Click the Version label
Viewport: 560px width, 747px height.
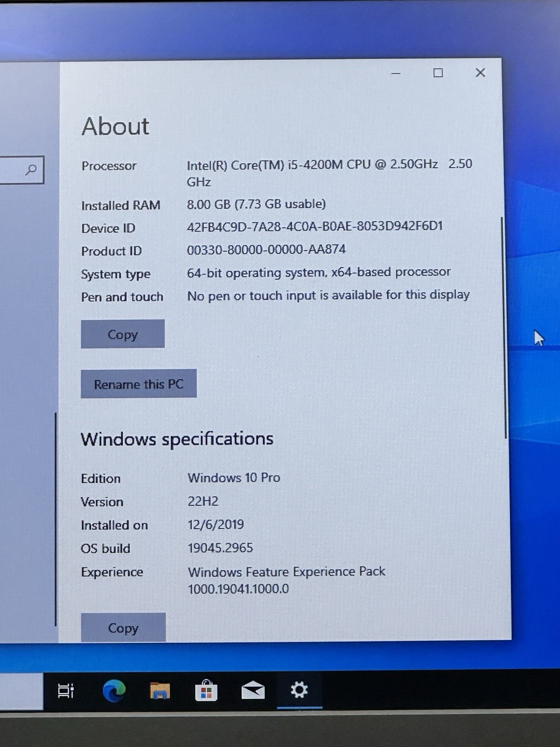coord(102,502)
